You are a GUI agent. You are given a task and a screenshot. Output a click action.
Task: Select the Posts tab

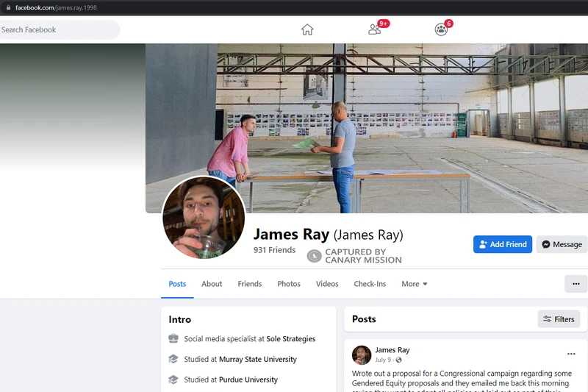point(177,284)
